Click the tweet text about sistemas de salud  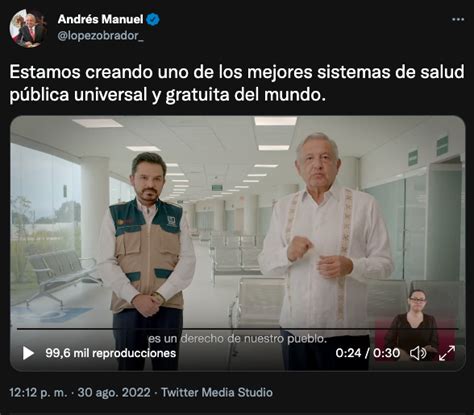(237, 83)
